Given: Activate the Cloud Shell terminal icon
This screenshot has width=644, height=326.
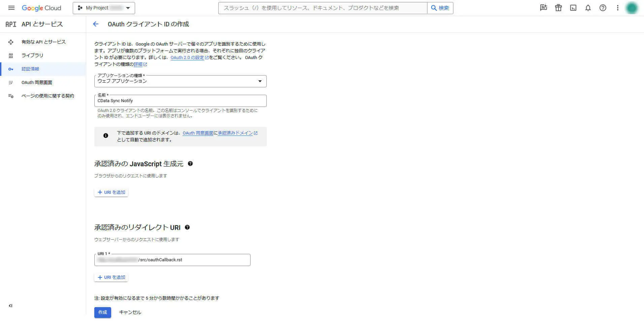Looking at the screenshot, I should click(x=573, y=8).
